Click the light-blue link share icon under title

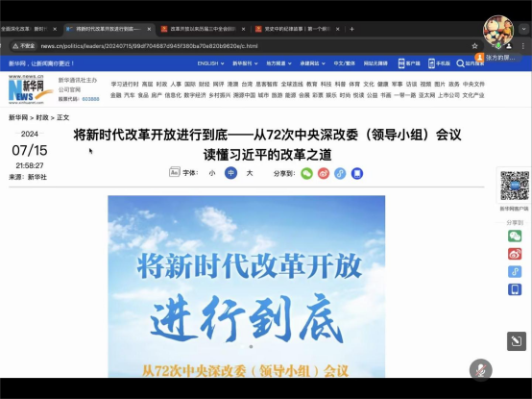[x=340, y=173]
